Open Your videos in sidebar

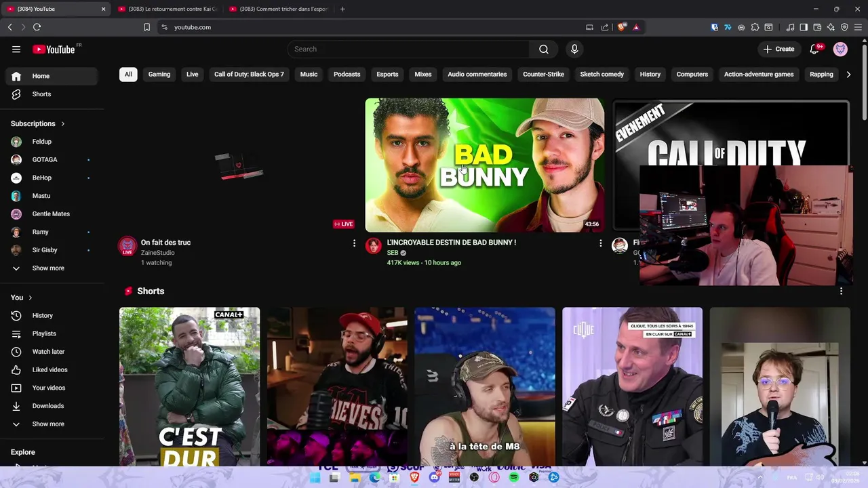[x=52, y=388]
